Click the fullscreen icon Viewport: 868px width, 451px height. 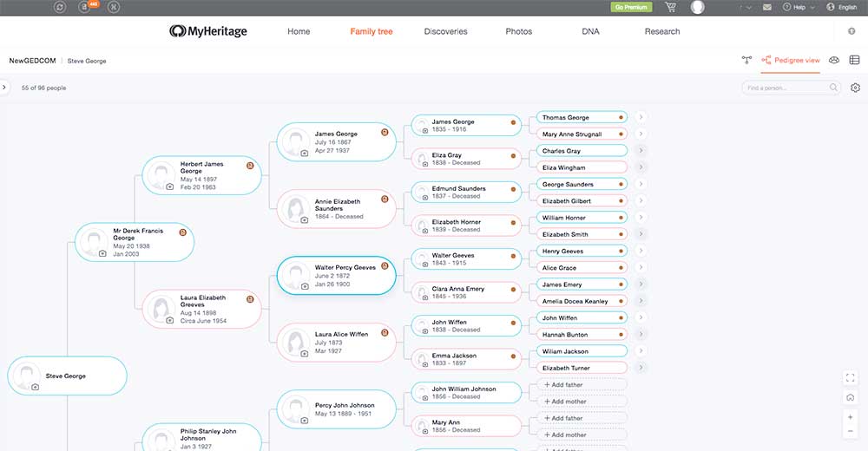click(x=851, y=378)
